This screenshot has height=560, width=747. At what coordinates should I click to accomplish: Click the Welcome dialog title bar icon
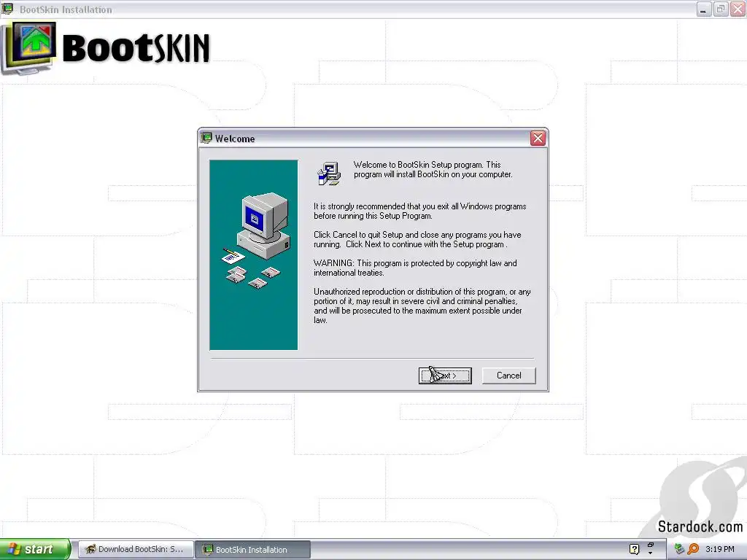(206, 138)
